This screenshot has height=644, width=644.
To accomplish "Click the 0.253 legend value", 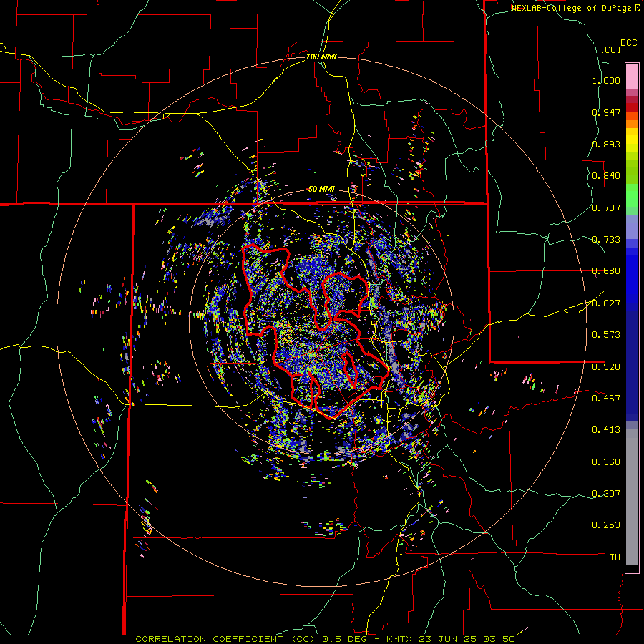I will point(606,525).
